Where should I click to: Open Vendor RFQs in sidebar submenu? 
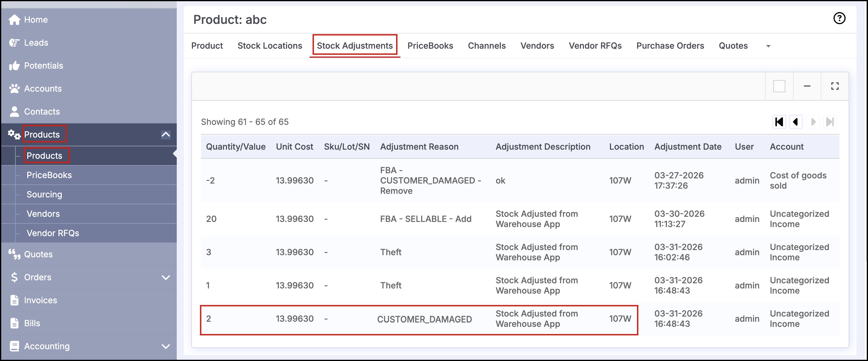(53, 233)
